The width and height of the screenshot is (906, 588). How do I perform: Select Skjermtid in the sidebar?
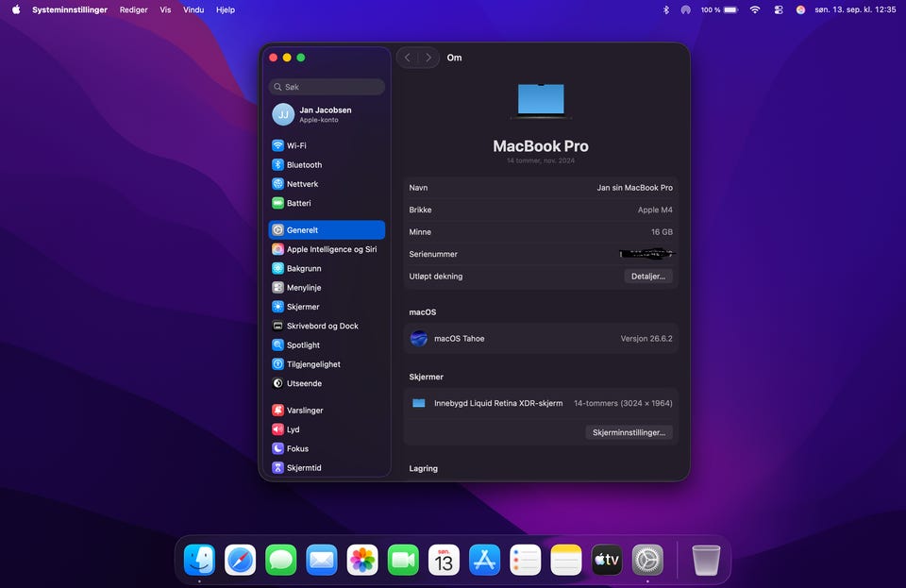point(327,467)
